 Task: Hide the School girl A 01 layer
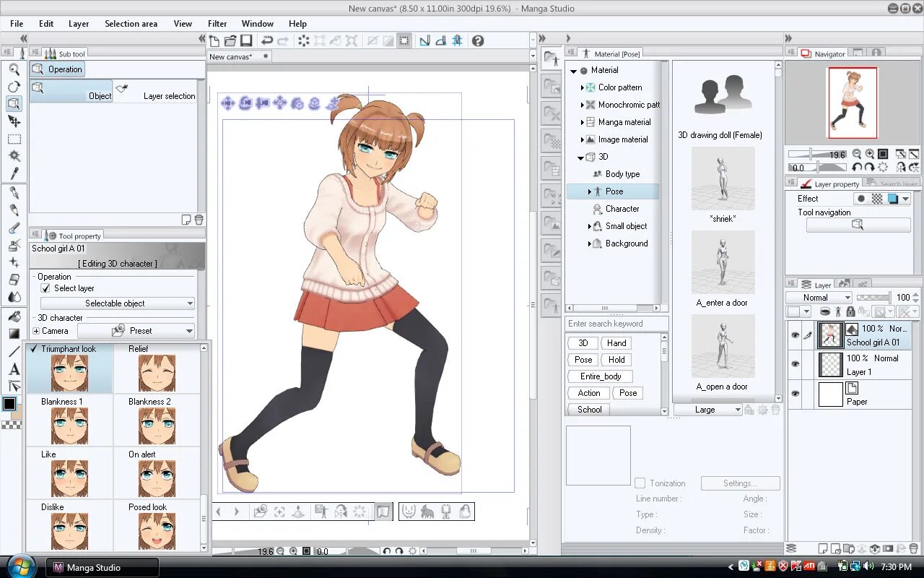coord(795,335)
